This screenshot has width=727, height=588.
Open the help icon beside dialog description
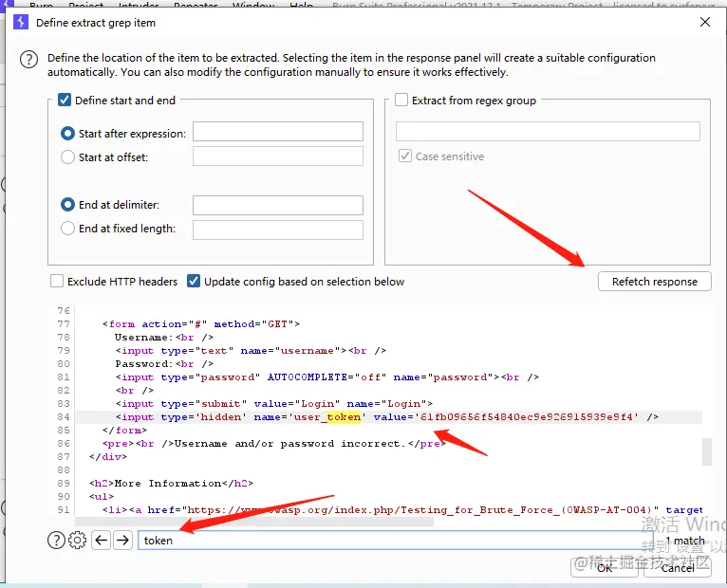[28, 60]
